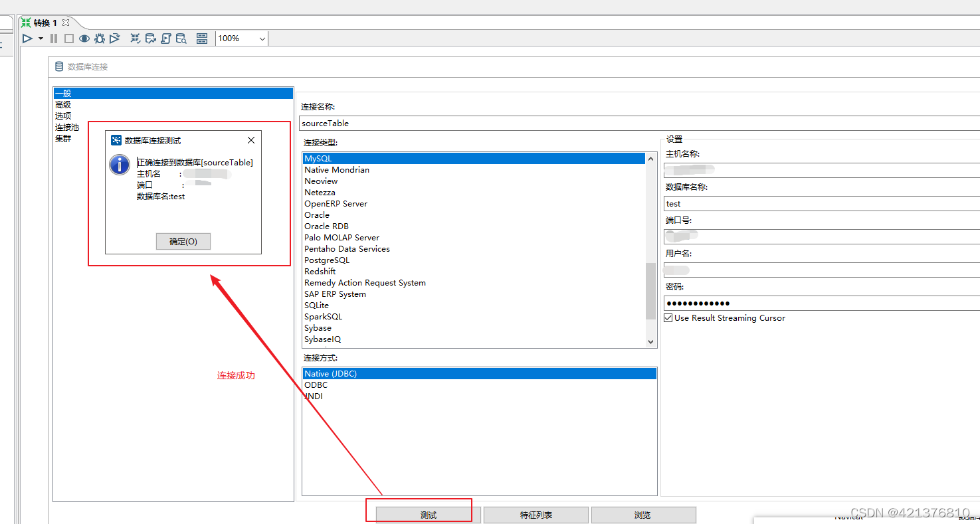Screen dimensions: 980x524
Task: Click the 密码 password field
Action: click(x=822, y=303)
